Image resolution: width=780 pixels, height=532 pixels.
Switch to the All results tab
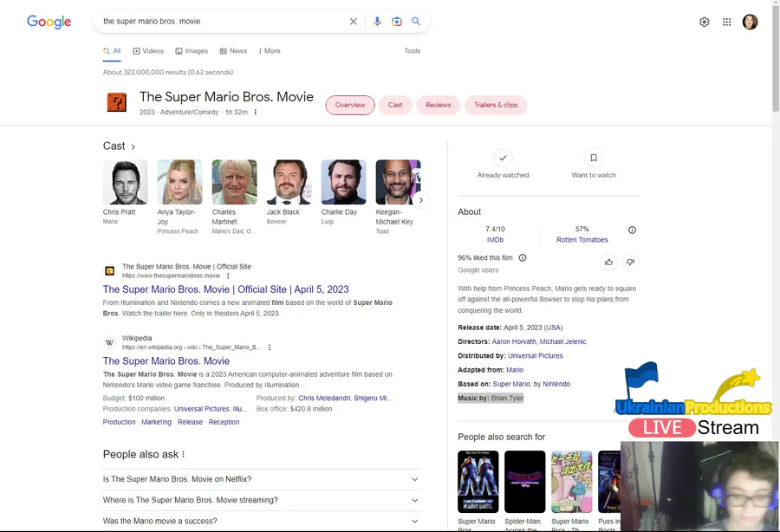[x=112, y=51]
